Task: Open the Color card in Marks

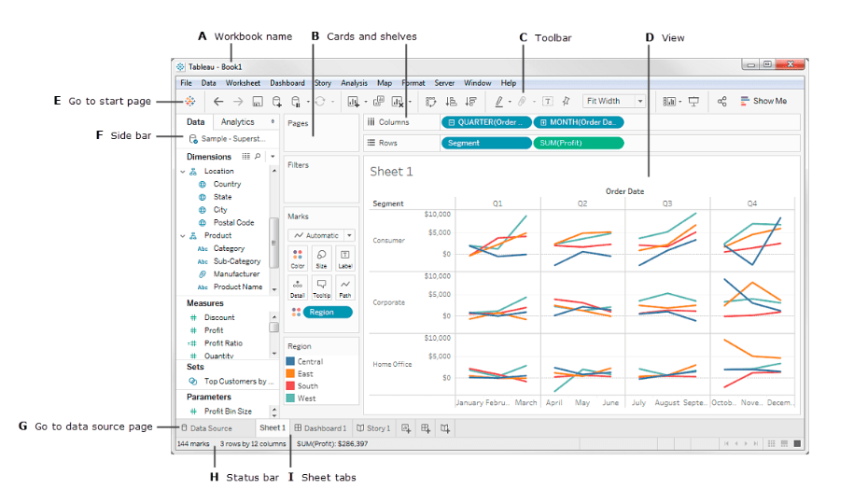Action: (x=298, y=258)
